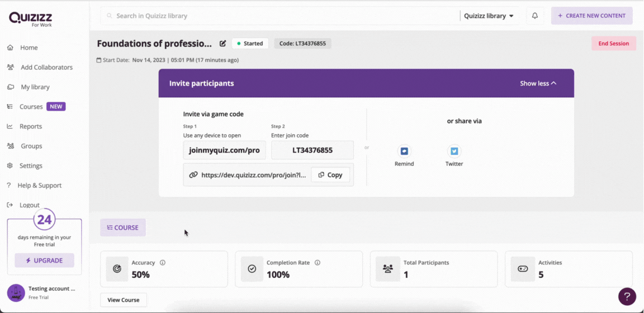Open help question mark bubble
This screenshot has width=644, height=313.
(627, 296)
